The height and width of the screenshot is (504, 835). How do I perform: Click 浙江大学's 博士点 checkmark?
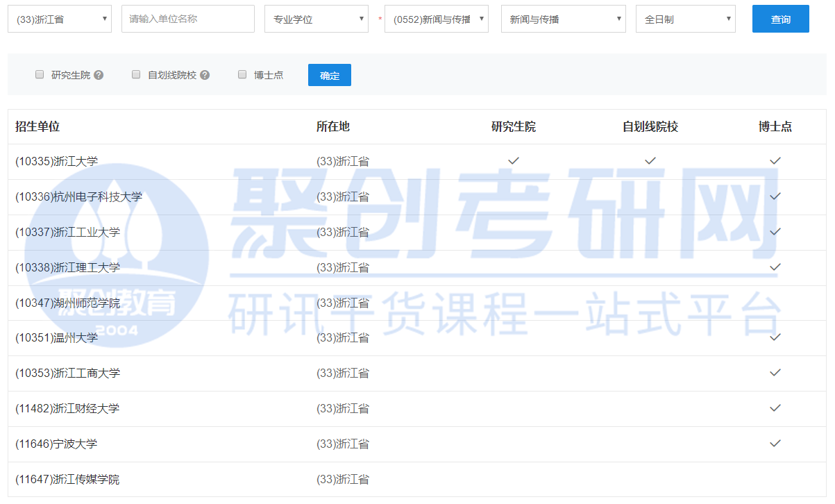click(x=775, y=160)
